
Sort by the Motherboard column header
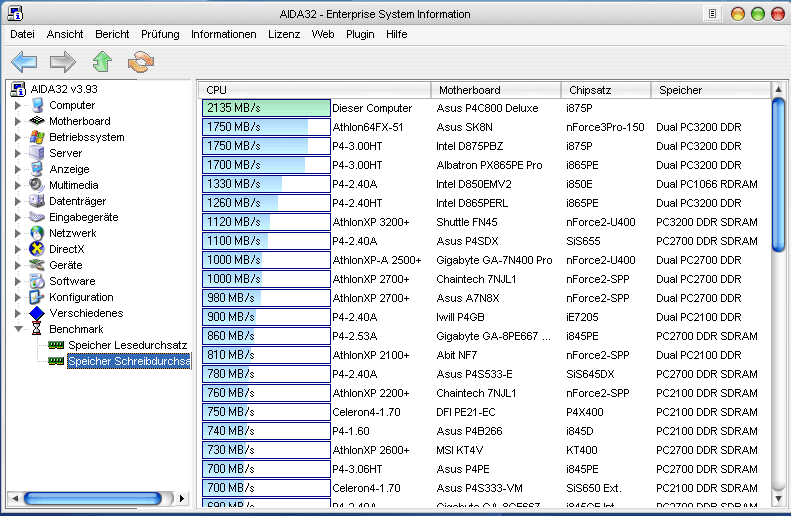470,90
